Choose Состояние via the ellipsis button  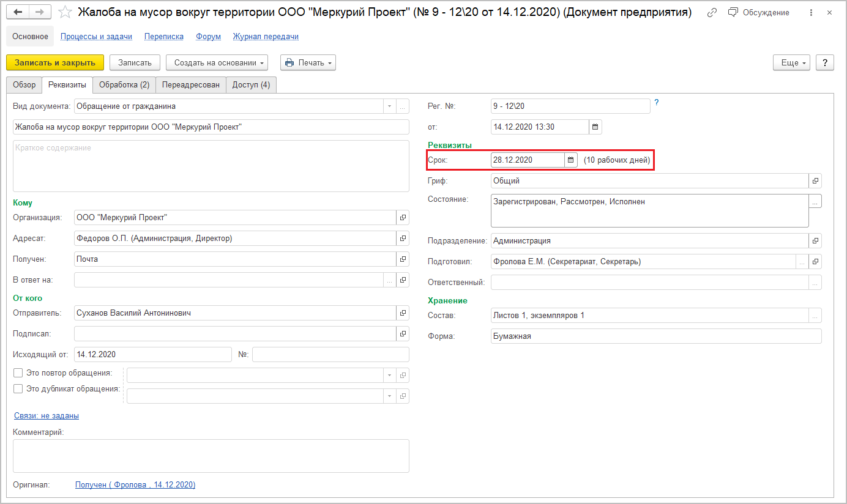coord(815,201)
